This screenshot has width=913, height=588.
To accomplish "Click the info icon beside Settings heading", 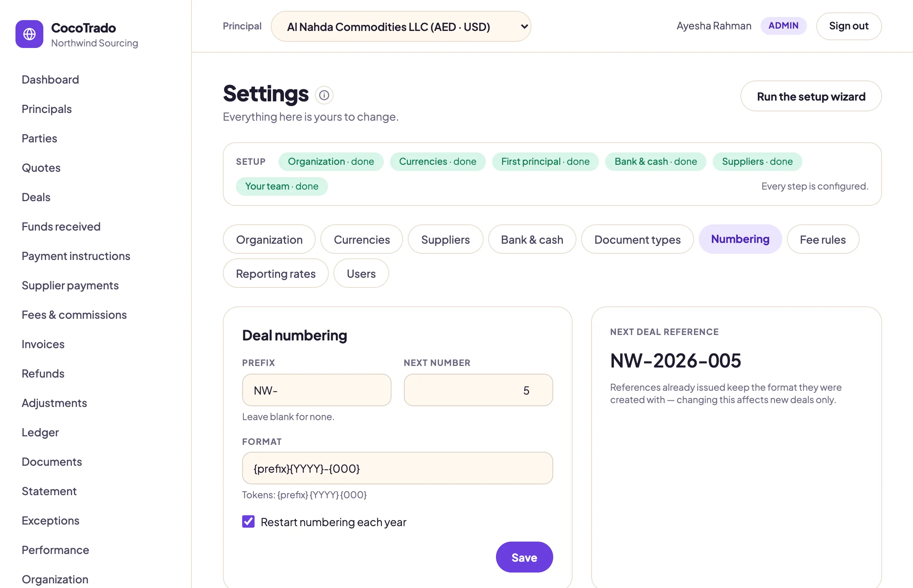I will pos(324,95).
